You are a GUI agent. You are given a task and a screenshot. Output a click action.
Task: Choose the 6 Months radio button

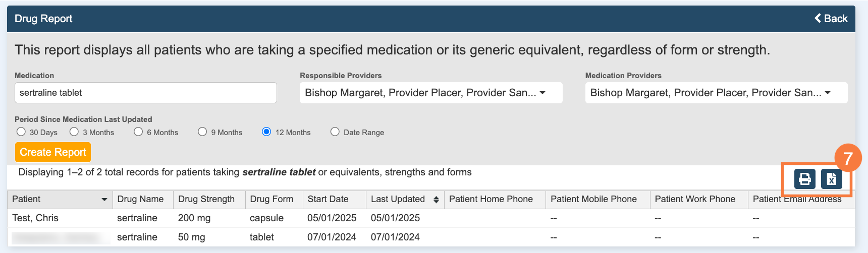[138, 132]
